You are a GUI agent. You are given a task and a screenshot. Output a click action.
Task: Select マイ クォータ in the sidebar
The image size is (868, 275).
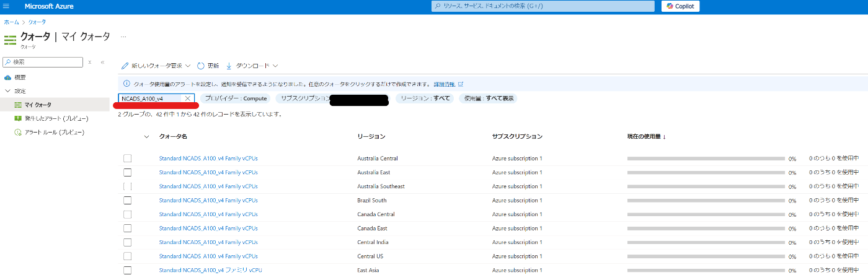(x=38, y=105)
